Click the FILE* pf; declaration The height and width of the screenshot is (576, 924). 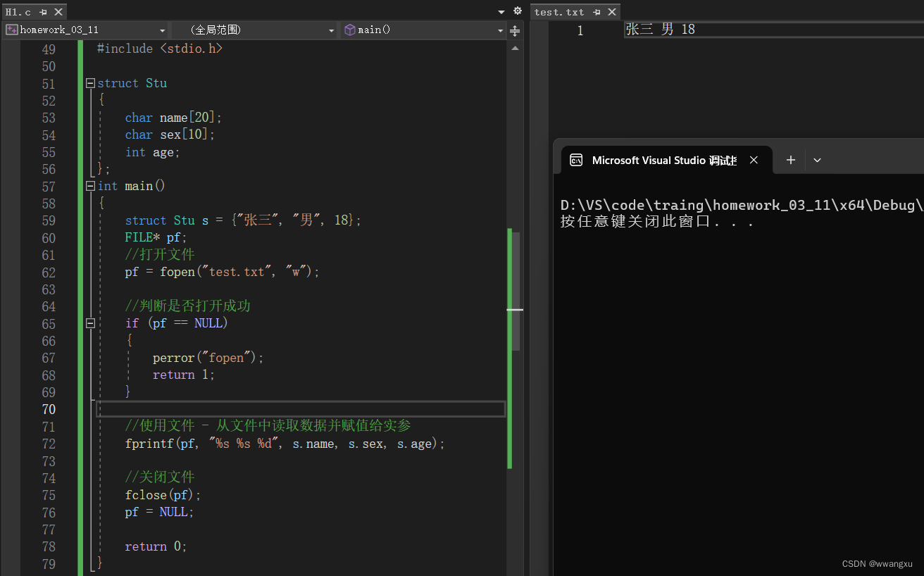click(156, 237)
